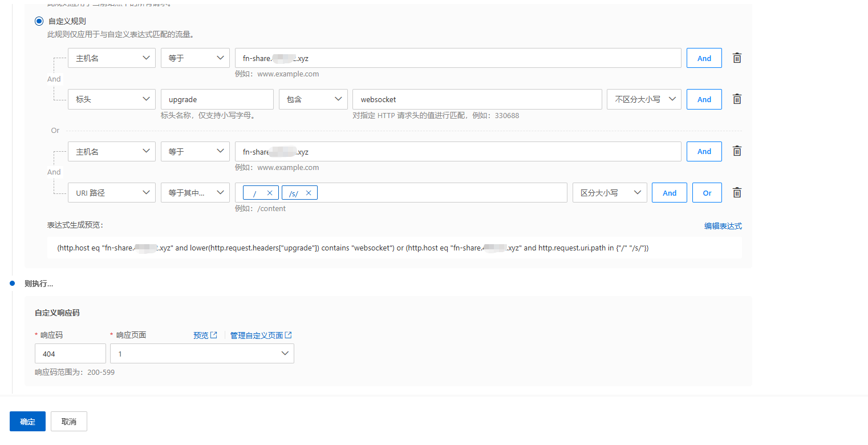Open the 区分大小写 case dropdown
Image resolution: width=868 pixels, height=445 pixels.
click(610, 193)
